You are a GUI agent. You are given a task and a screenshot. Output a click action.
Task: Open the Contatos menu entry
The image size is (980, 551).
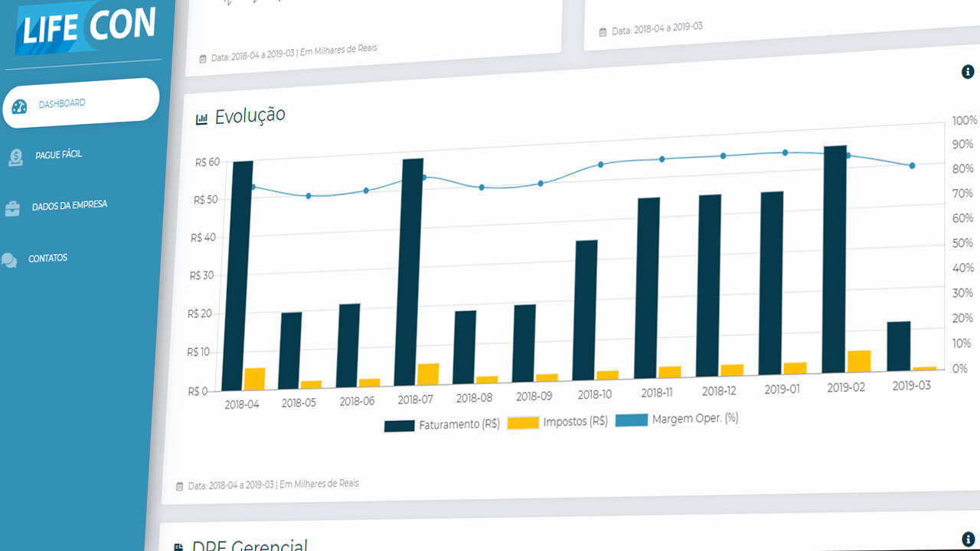48,259
